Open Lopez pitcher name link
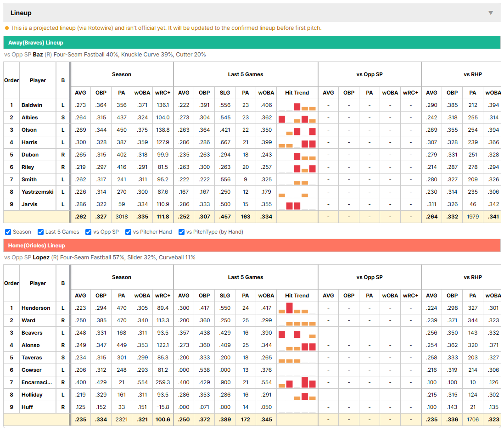504x431 pixels. 41,257
